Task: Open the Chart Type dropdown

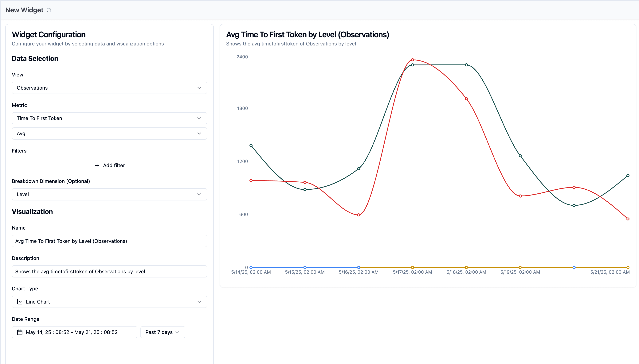Action: tap(109, 301)
